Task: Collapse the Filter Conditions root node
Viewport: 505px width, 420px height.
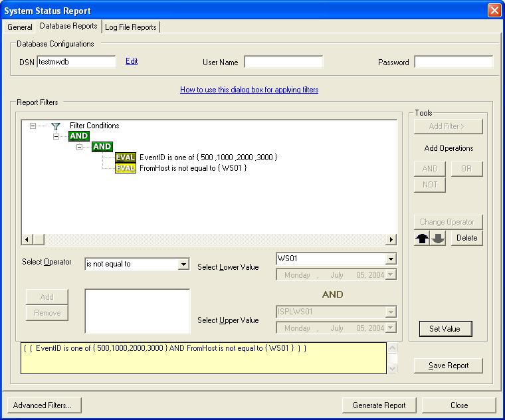Action: [33, 126]
